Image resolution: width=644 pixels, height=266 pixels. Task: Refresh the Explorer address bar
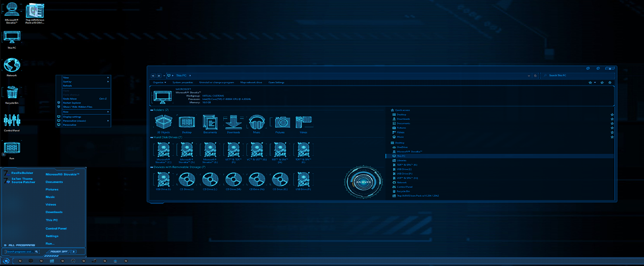535,76
